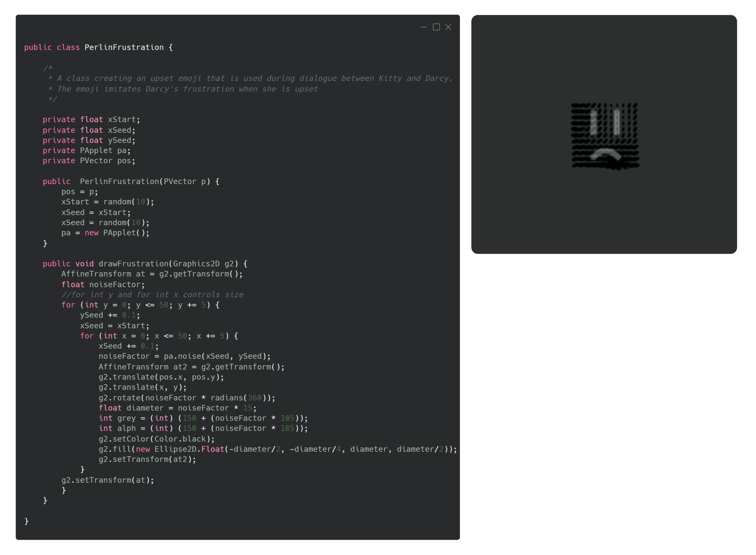Screen dimensions: 756x555
Task: Click class name PerlinFrustration in declaration
Action: [124, 47]
